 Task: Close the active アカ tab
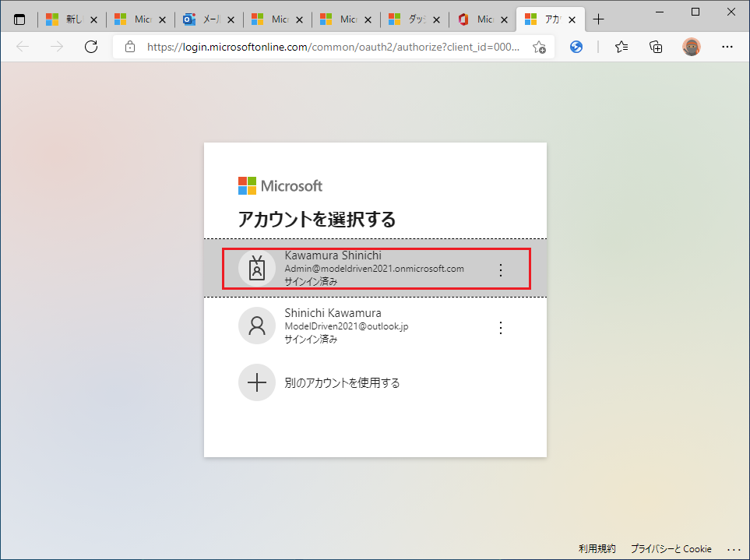point(572,19)
